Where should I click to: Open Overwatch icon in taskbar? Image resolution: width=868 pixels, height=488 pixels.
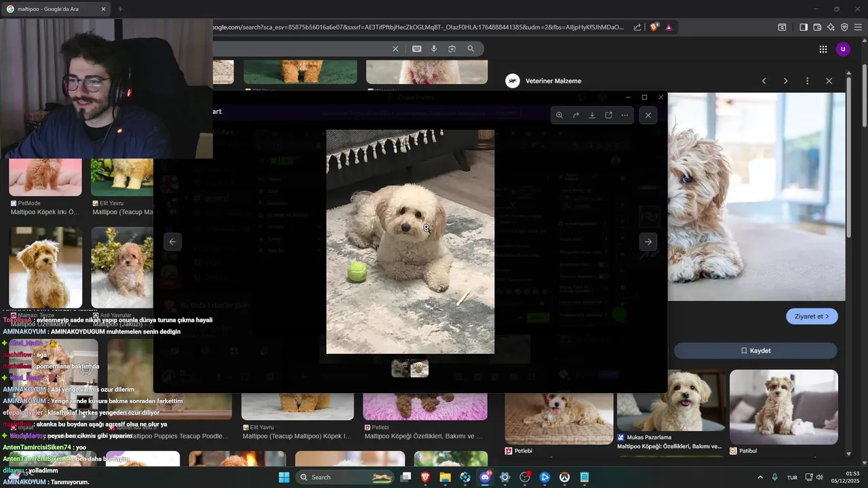coord(564,477)
